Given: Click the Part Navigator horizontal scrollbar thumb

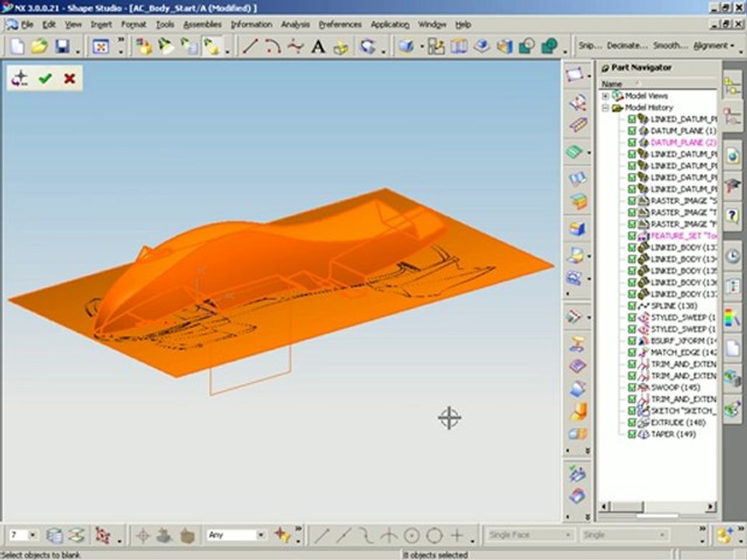Looking at the screenshot, I should pos(627,506).
